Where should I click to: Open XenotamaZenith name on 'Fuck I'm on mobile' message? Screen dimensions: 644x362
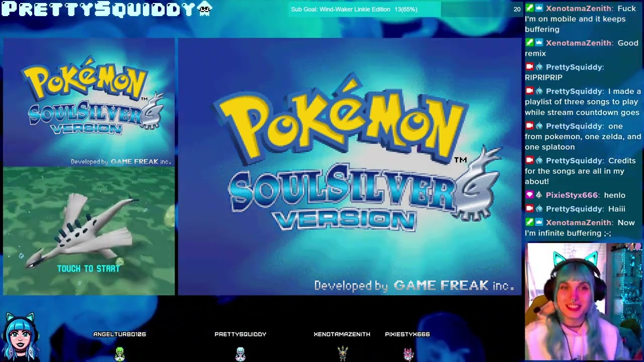pyautogui.click(x=579, y=9)
